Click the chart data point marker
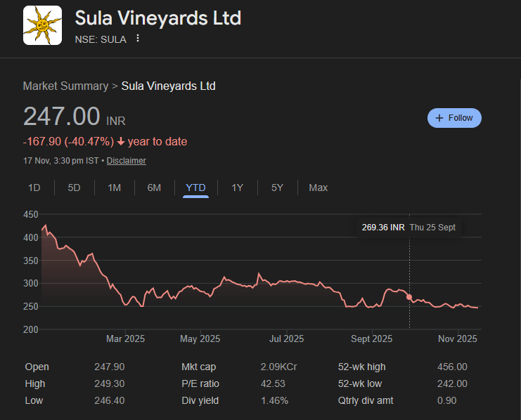Image resolution: width=521 pixels, height=420 pixels. (x=410, y=297)
